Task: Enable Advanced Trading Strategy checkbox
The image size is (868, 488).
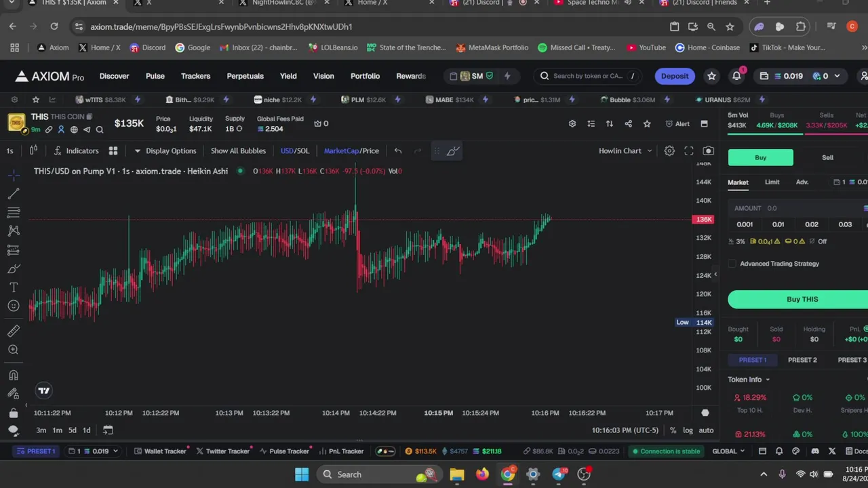Action: 732,264
